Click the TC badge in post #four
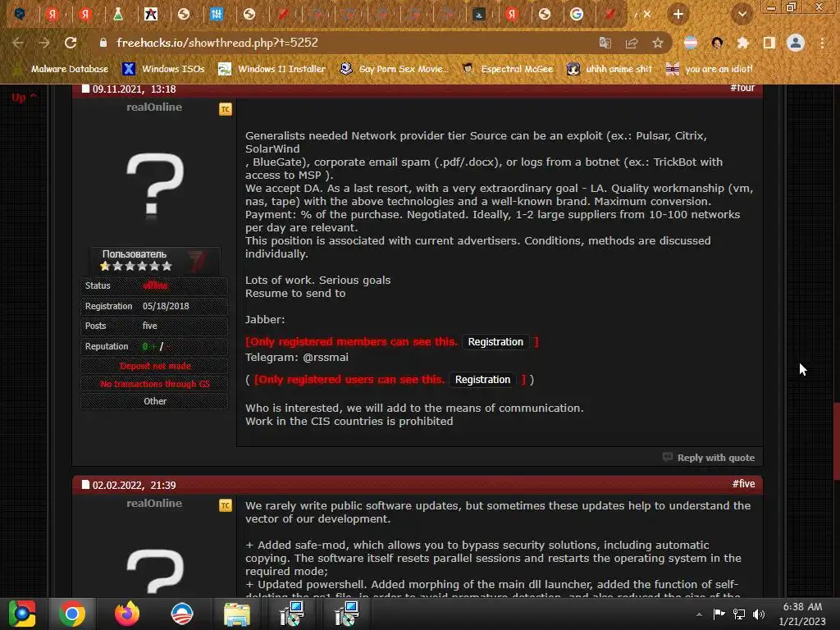This screenshot has height=630, width=840. (x=226, y=109)
